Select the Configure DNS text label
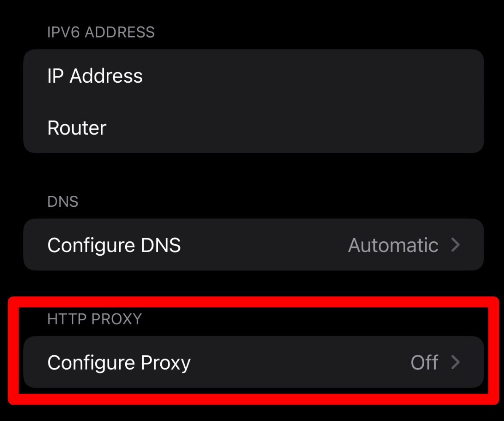Image resolution: width=504 pixels, height=421 pixels. click(114, 245)
